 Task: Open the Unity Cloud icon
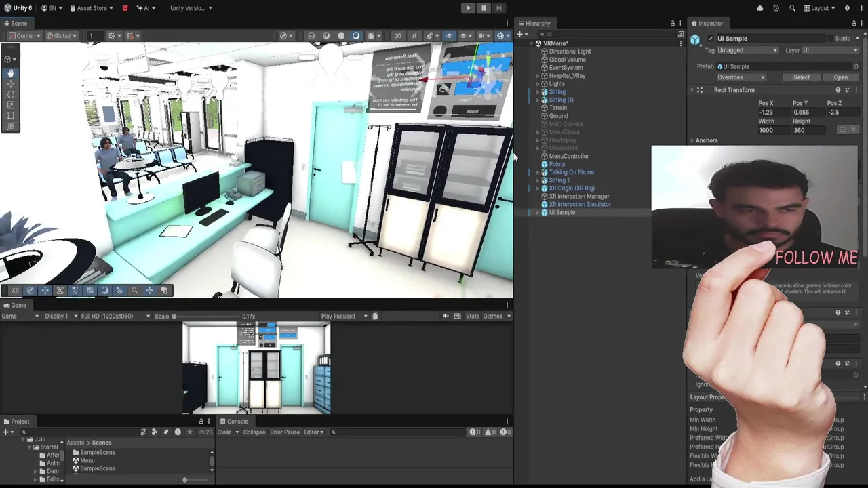(759, 8)
